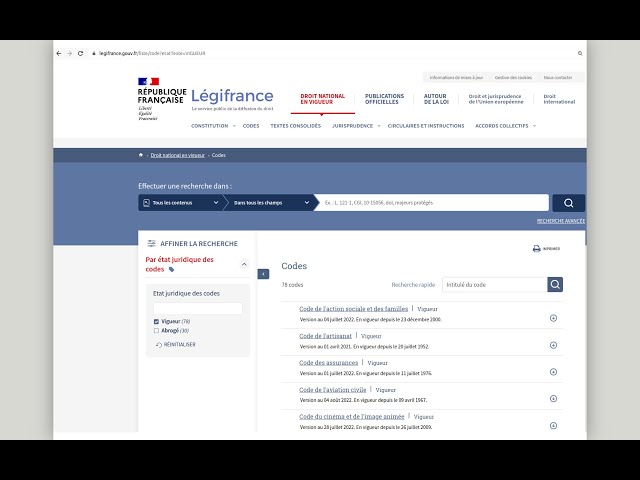Collapse the filter sidebar arrow button
Viewport: 640px width, 480px height.
coord(264,274)
